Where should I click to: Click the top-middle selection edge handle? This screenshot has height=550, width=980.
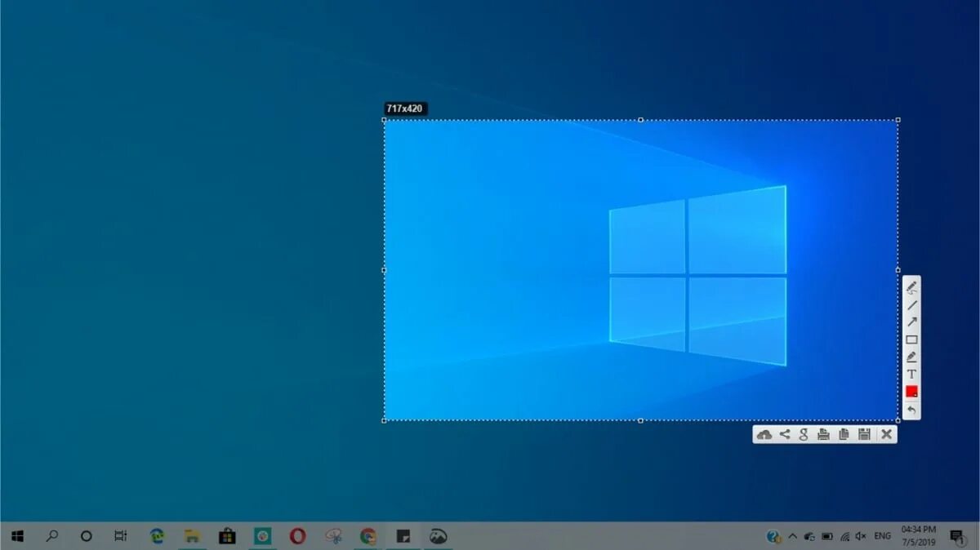tap(641, 120)
